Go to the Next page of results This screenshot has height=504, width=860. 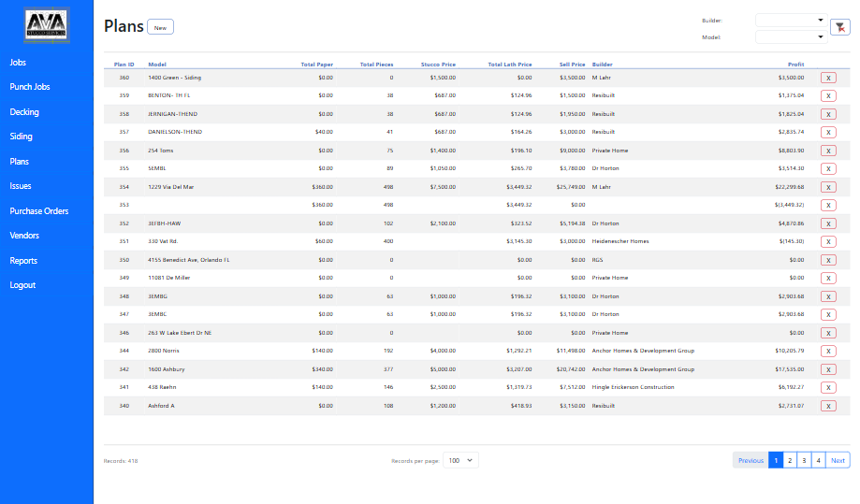[838, 460]
